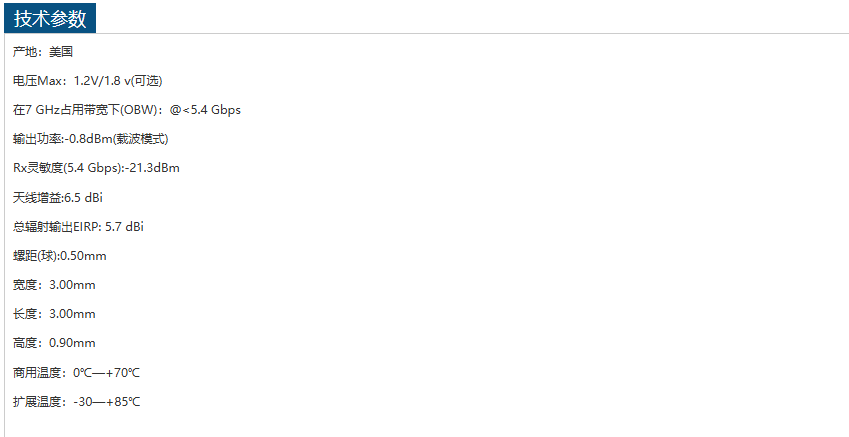Click the 美国 origin value
The height and width of the screenshot is (437, 849).
(x=61, y=52)
